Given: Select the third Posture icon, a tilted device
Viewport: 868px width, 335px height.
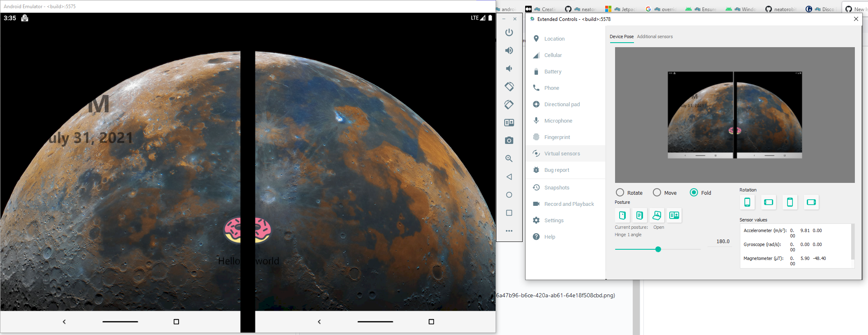Looking at the screenshot, I should pos(657,215).
